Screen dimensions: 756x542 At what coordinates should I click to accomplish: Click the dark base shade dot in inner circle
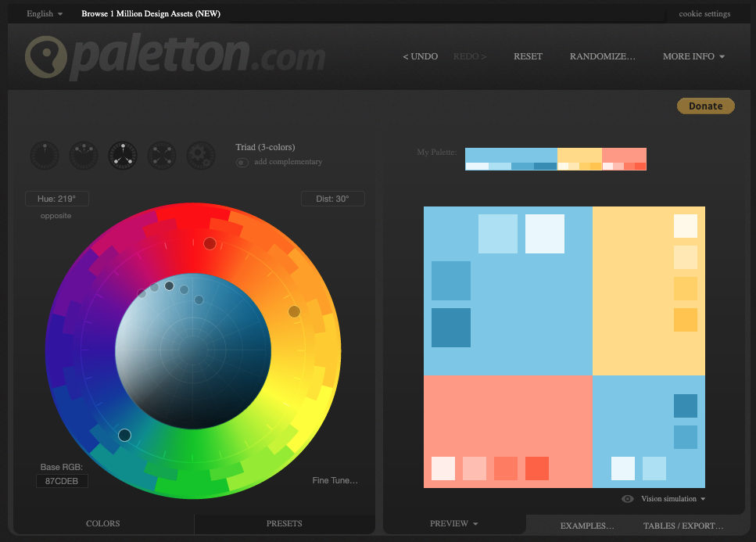click(x=169, y=286)
